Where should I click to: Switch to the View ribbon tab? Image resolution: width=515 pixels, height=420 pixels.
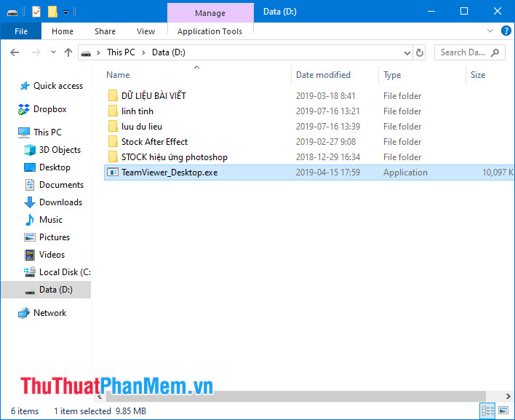(x=145, y=31)
